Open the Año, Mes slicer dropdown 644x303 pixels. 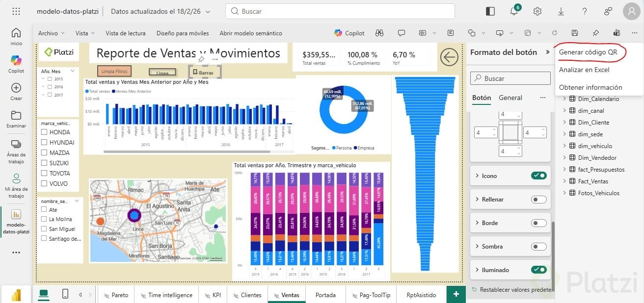pos(73,71)
